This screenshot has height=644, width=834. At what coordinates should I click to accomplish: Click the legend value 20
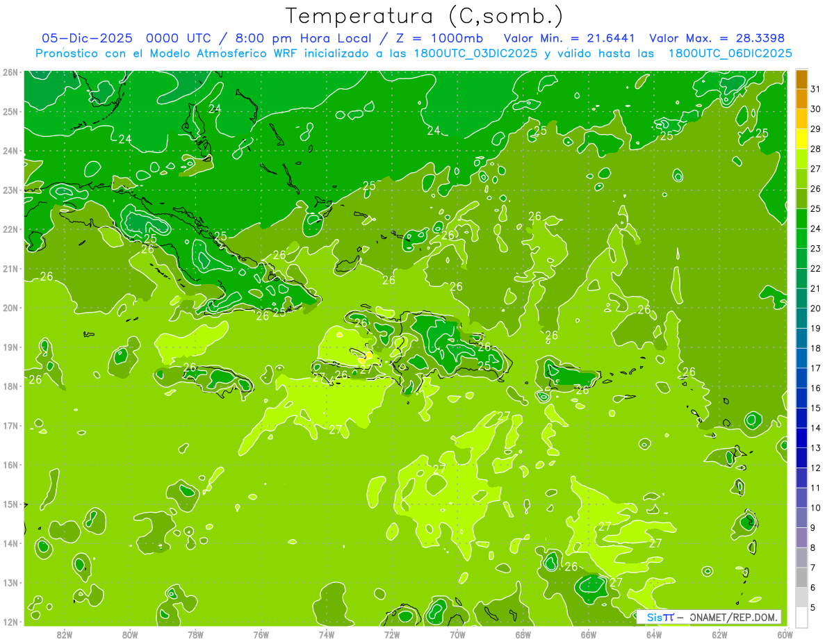(x=816, y=308)
